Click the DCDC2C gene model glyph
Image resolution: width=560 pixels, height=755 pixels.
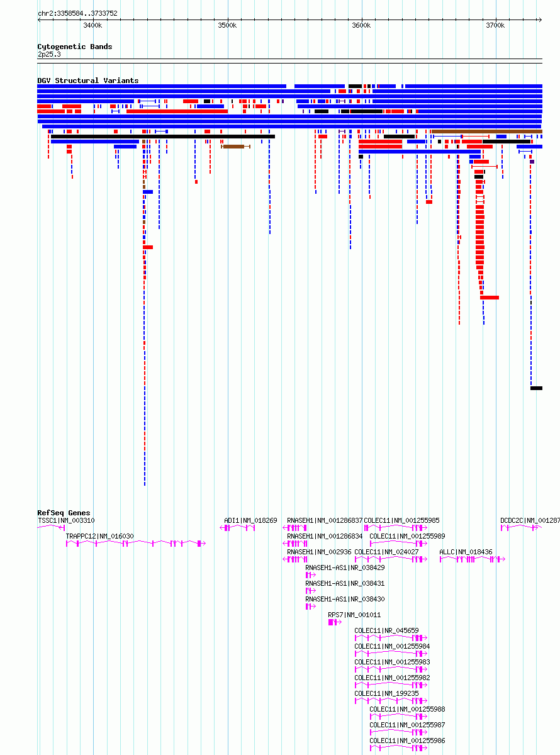click(x=521, y=527)
